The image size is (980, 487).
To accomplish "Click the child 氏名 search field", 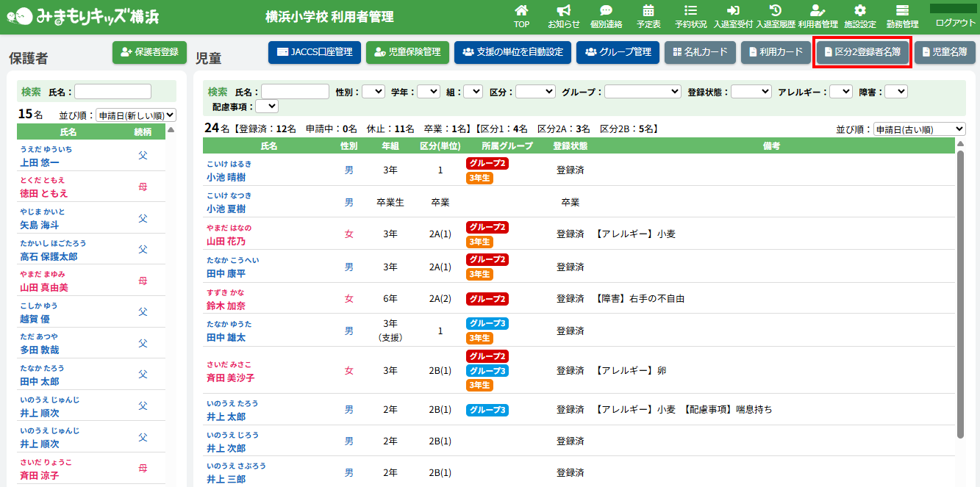I will pyautogui.click(x=295, y=92).
